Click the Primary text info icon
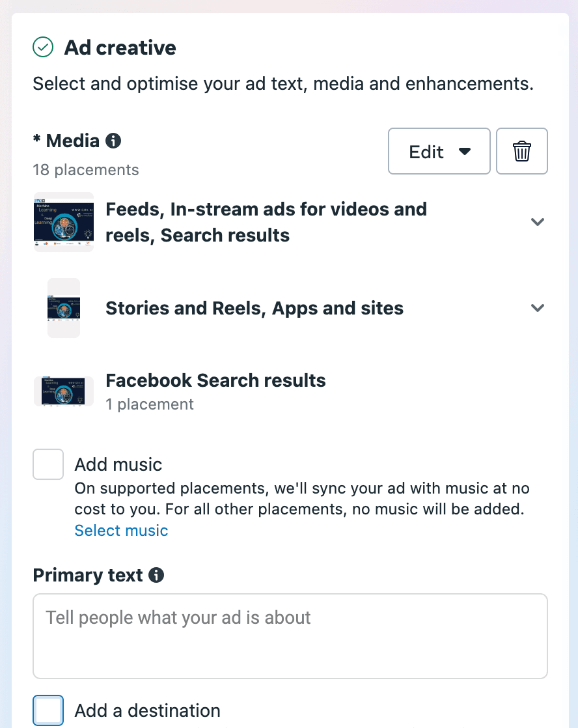Viewport: 578px width, 728px height. point(156,575)
